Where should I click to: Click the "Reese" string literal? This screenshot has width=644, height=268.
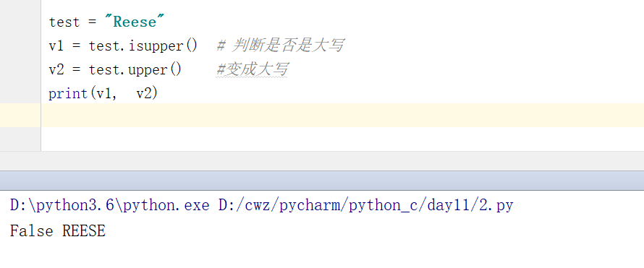135,22
